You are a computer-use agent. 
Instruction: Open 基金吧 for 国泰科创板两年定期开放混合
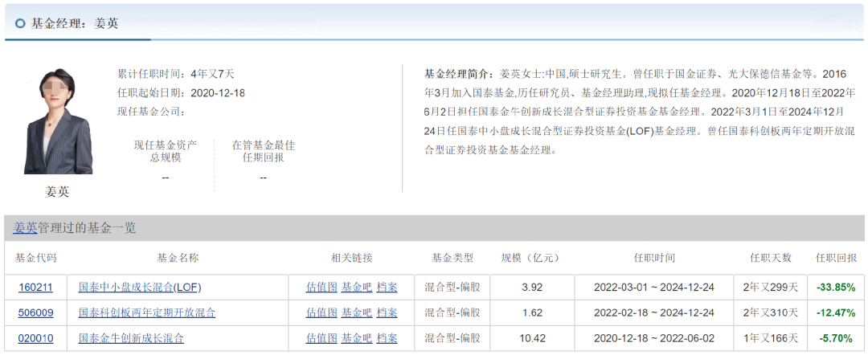click(357, 313)
